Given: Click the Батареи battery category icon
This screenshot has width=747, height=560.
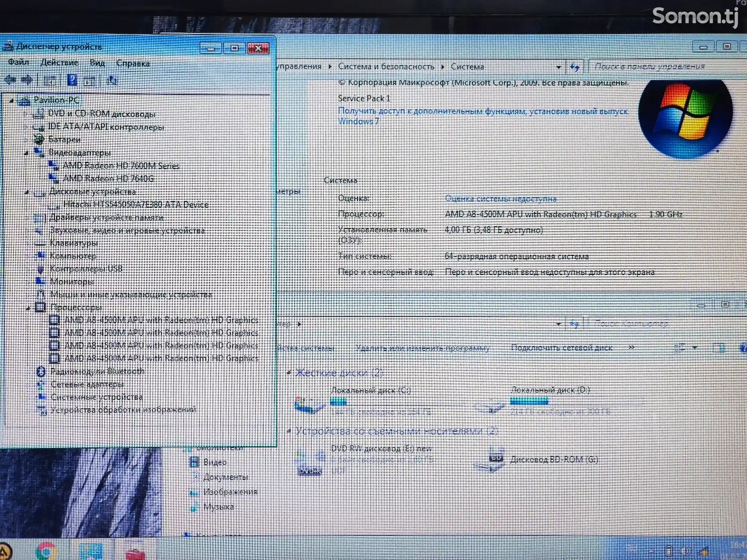Looking at the screenshot, I should coord(39,139).
